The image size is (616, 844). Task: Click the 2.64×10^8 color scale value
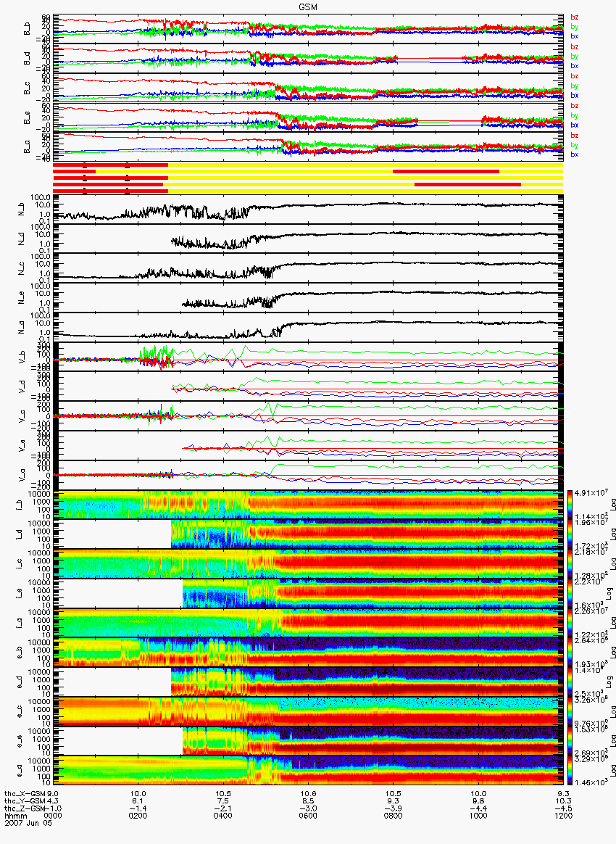coord(590,640)
